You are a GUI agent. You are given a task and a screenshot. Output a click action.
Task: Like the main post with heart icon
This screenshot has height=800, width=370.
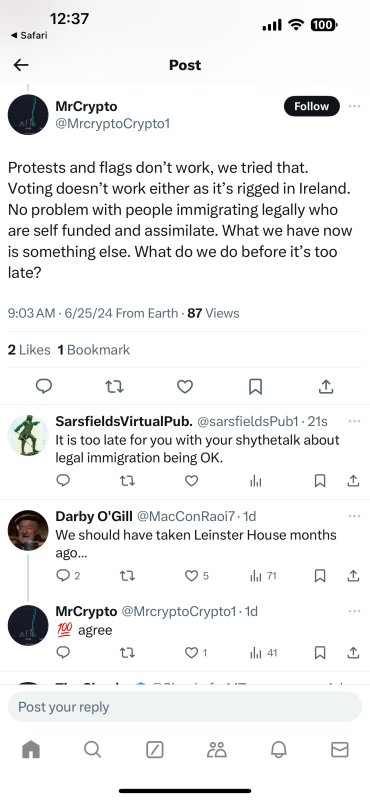[185, 387]
